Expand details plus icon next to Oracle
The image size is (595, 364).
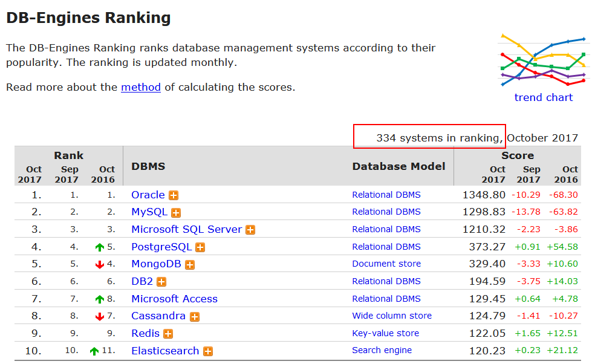(174, 195)
